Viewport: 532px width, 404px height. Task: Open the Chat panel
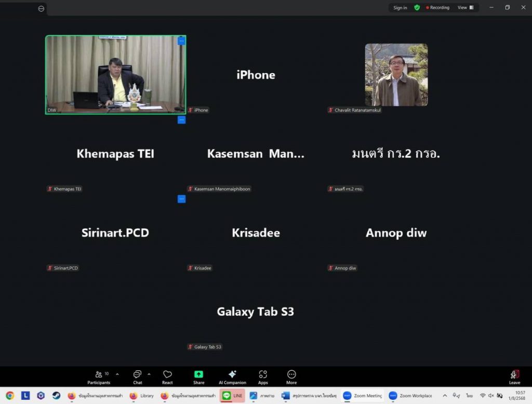pyautogui.click(x=137, y=377)
